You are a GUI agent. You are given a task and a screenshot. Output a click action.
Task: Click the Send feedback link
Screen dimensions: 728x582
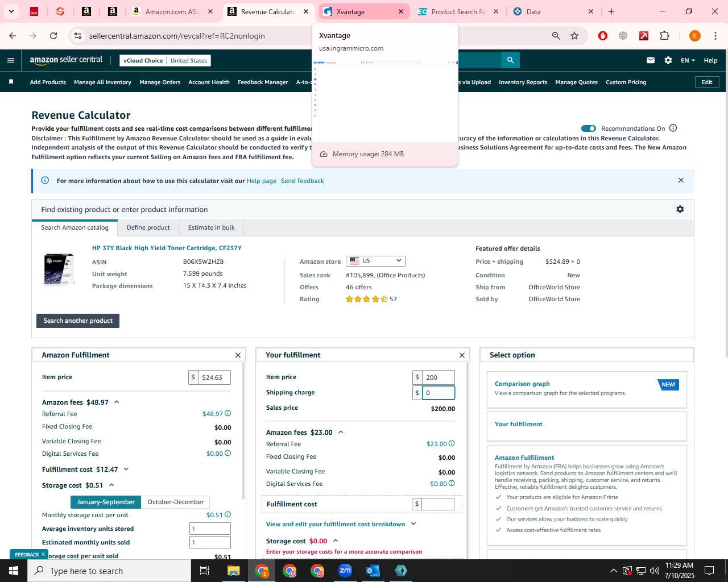pyautogui.click(x=303, y=181)
